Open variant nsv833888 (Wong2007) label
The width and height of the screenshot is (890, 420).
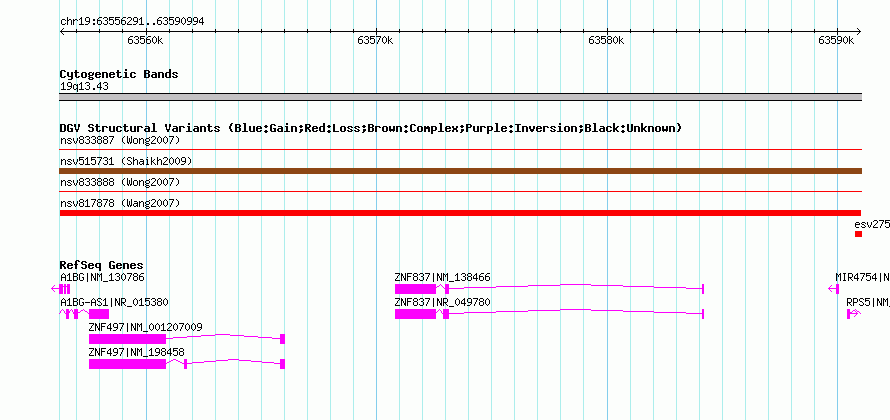click(120, 182)
